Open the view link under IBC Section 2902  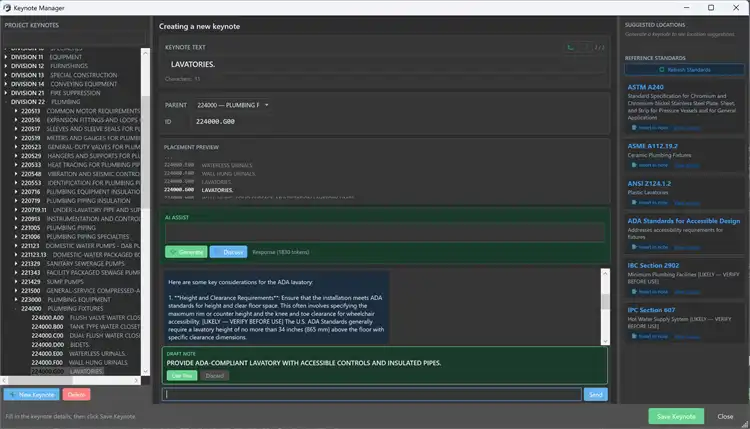click(x=686, y=292)
